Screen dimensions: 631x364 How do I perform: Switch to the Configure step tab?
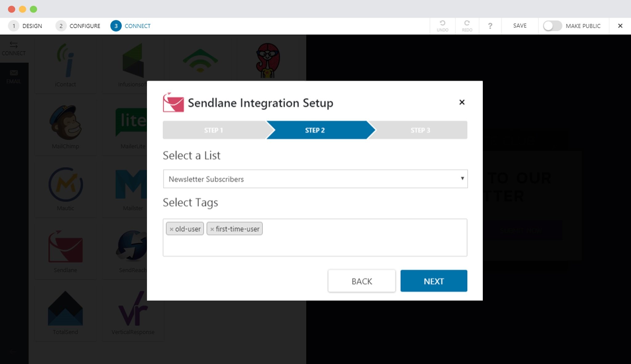click(78, 26)
